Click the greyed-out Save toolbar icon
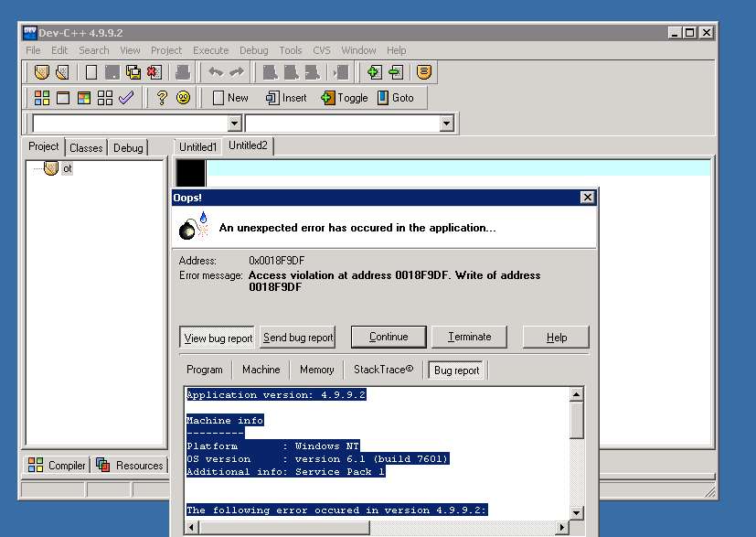756x537 pixels. [112, 72]
